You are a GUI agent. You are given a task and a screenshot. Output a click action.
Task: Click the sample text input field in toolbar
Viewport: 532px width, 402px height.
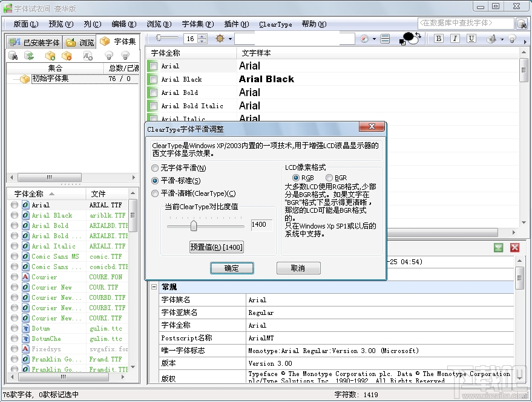point(294,39)
